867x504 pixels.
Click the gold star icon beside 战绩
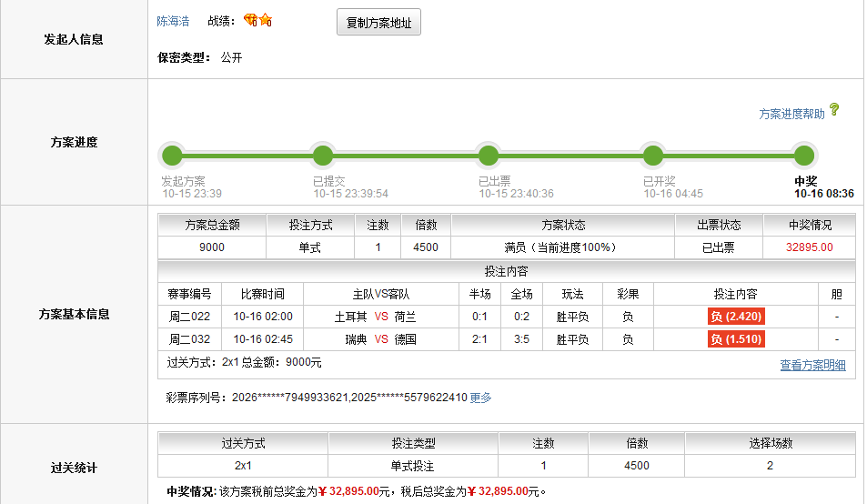tap(265, 20)
